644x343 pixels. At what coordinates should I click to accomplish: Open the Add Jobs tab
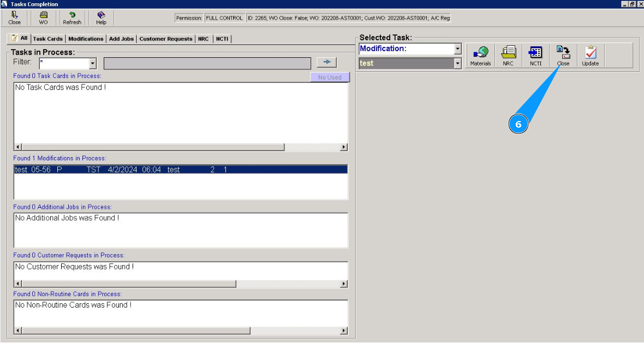(121, 39)
